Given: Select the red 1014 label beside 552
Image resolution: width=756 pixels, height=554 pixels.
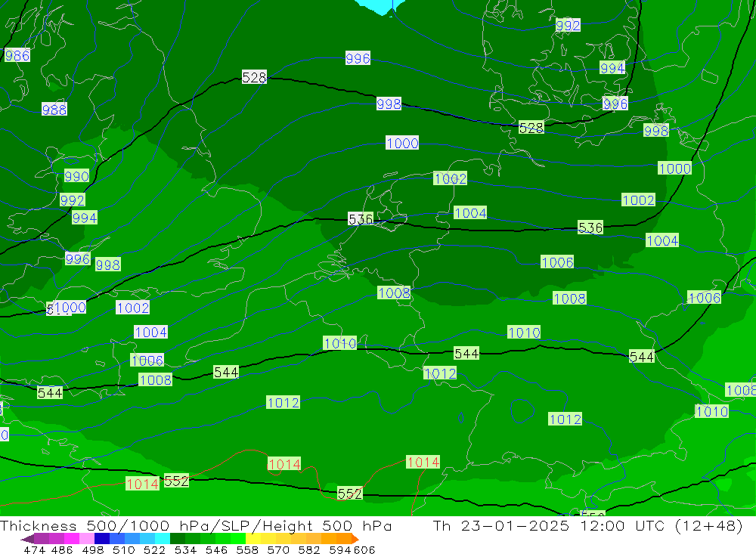Looking at the screenshot, I should tap(142, 484).
